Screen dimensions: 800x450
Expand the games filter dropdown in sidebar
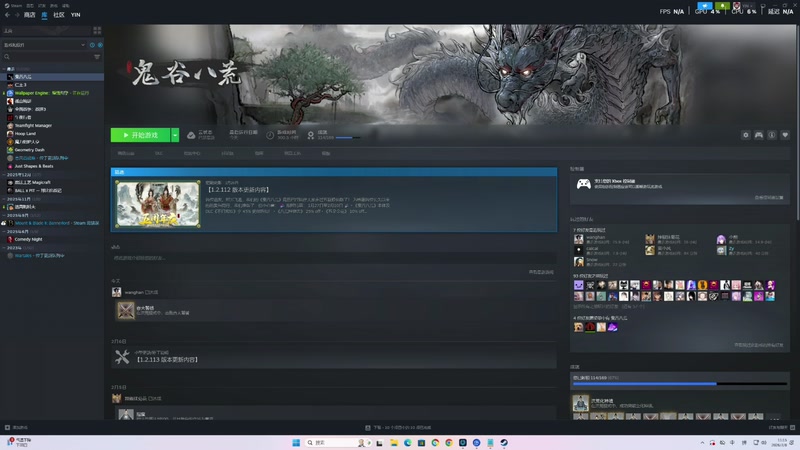click(44, 45)
